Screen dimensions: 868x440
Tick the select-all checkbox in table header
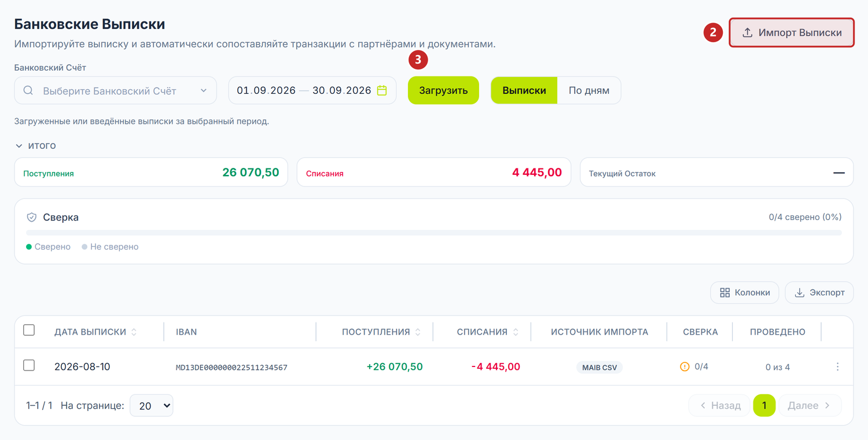tap(29, 330)
